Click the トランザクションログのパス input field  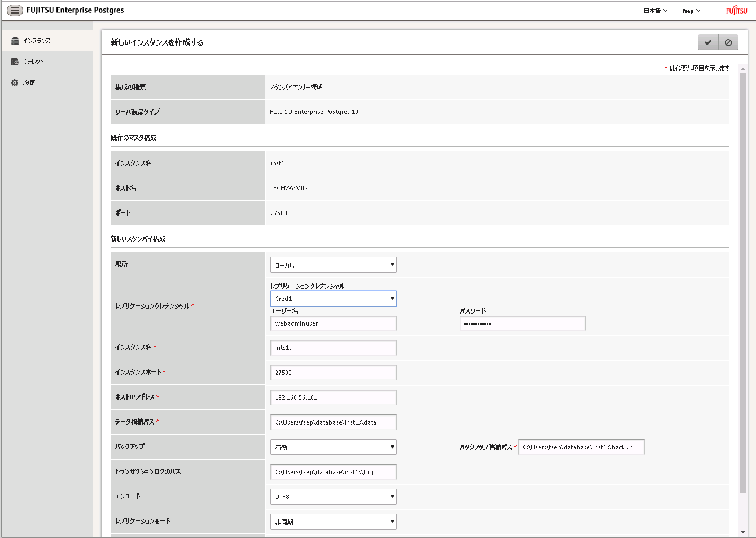point(334,472)
